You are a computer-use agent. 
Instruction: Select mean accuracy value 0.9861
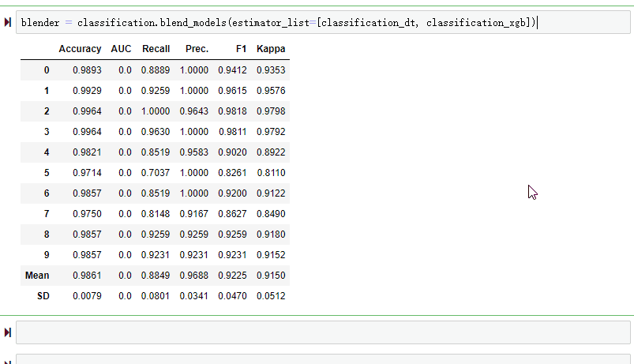point(87,276)
